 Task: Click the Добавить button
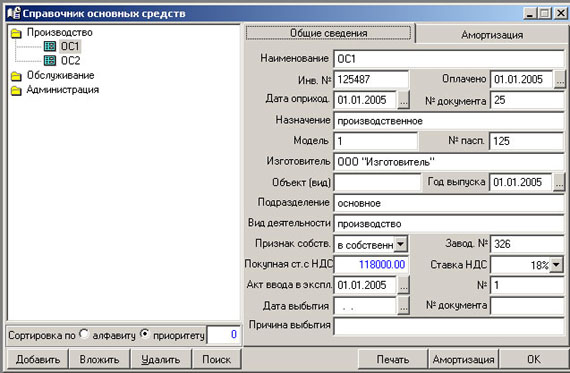pos(38,360)
